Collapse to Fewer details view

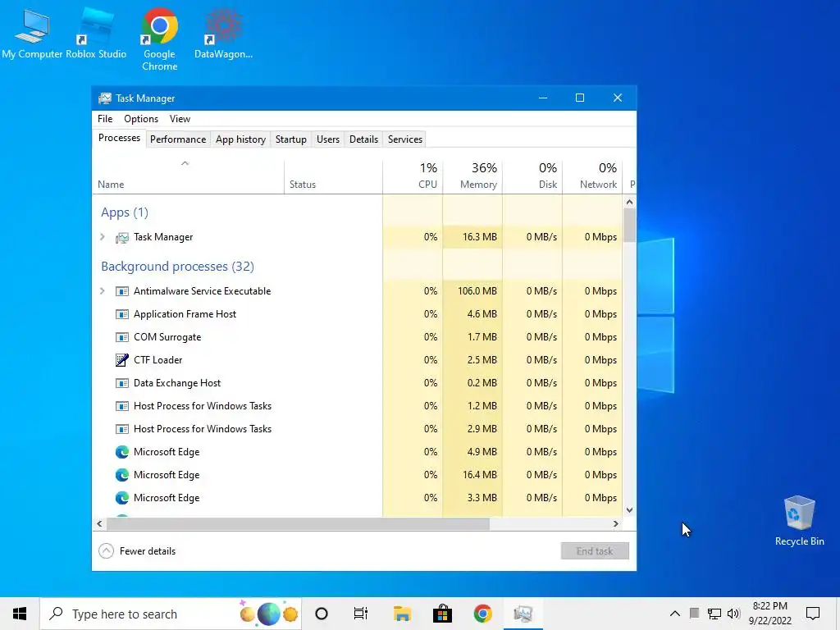pyautogui.click(x=137, y=551)
